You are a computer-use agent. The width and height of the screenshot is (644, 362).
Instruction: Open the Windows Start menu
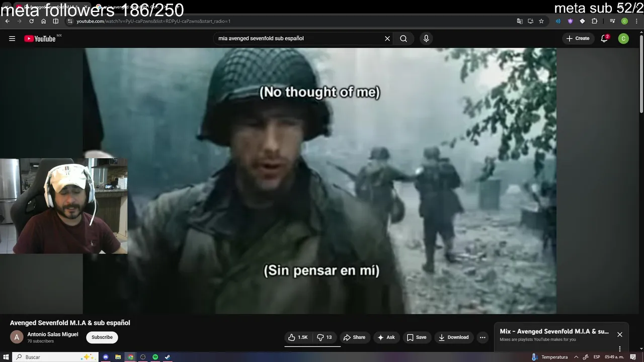point(6,357)
